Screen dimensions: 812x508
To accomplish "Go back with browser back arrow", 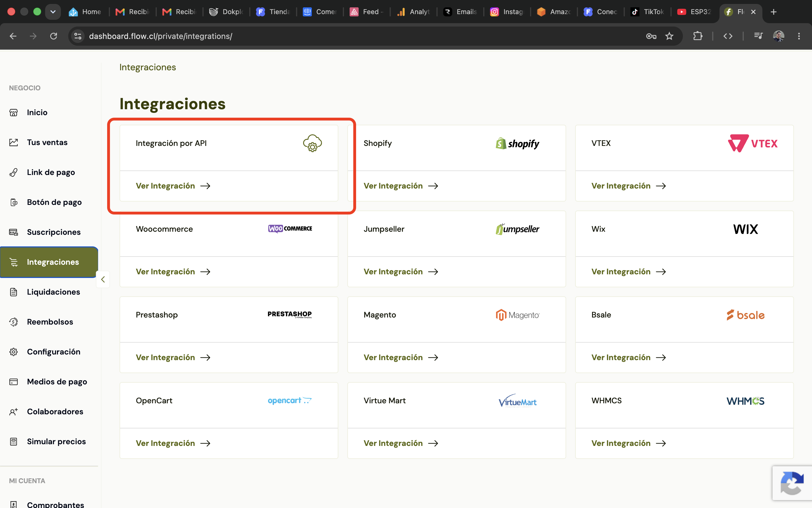I will 13,36.
